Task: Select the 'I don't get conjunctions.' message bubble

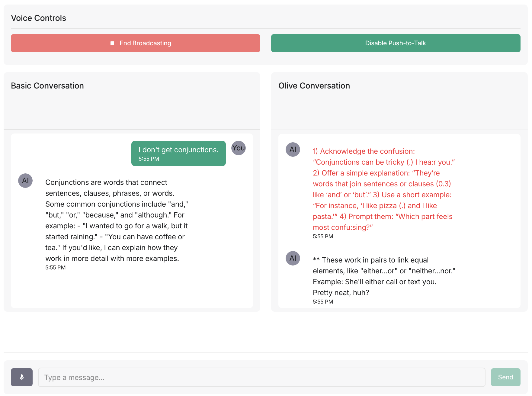Action: pos(178,153)
